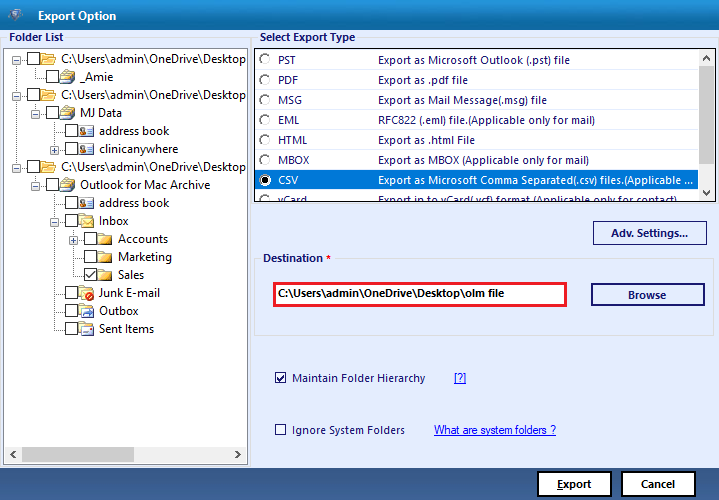Viewport: 719px width, 500px height.
Task: Select the MBOX export type radio button
Action: tap(265, 160)
